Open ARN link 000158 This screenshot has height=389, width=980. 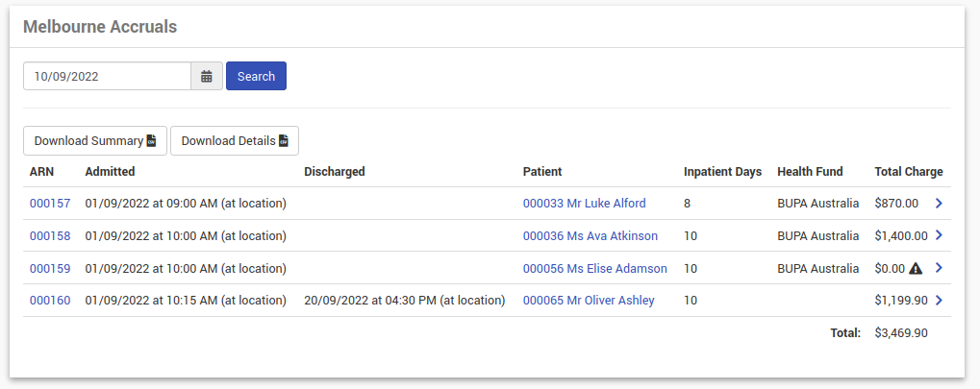click(50, 236)
